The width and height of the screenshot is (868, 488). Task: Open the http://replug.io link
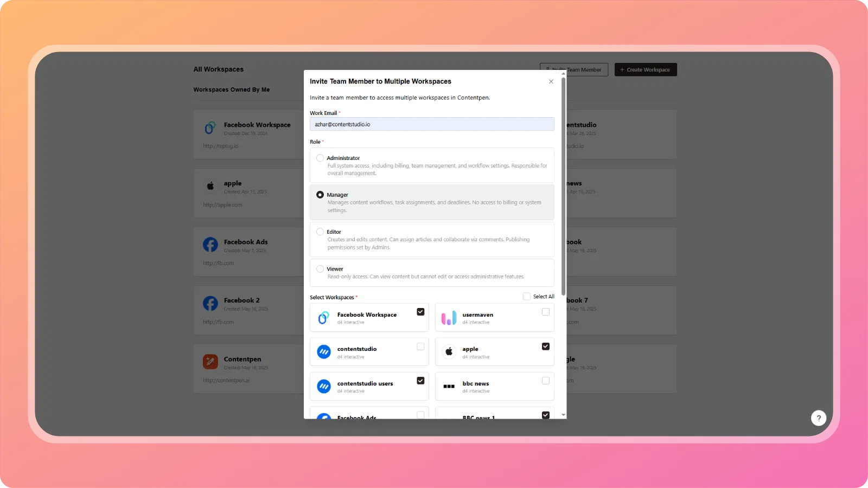coord(221,146)
